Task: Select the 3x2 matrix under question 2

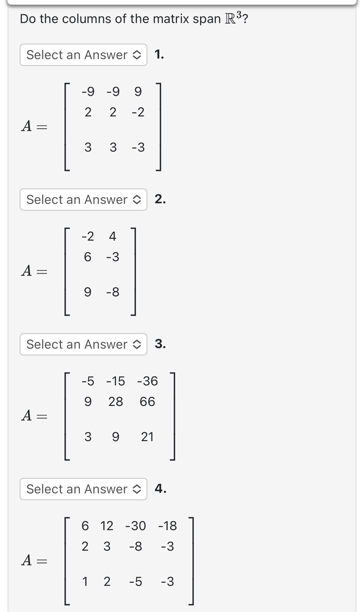Action: coord(100,271)
